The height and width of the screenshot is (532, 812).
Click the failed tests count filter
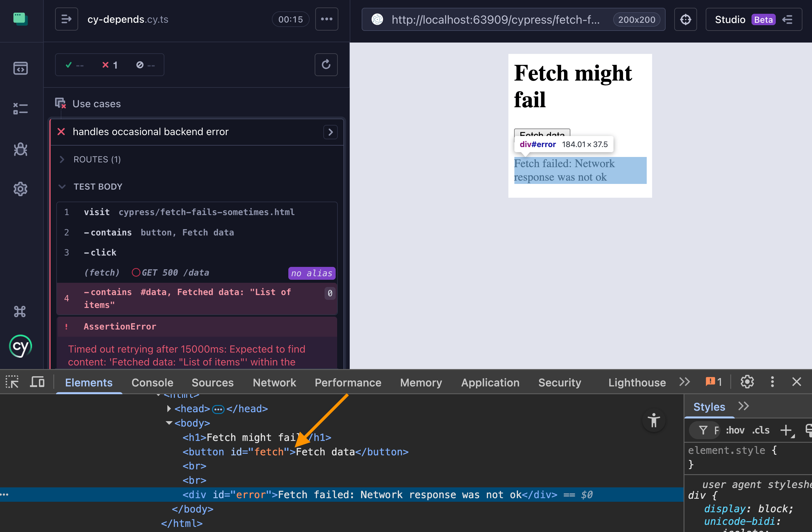(110, 65)
